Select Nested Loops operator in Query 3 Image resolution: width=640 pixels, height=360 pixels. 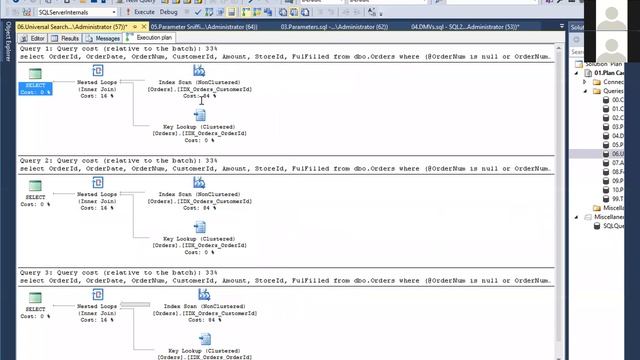click(x=97, y=306)
